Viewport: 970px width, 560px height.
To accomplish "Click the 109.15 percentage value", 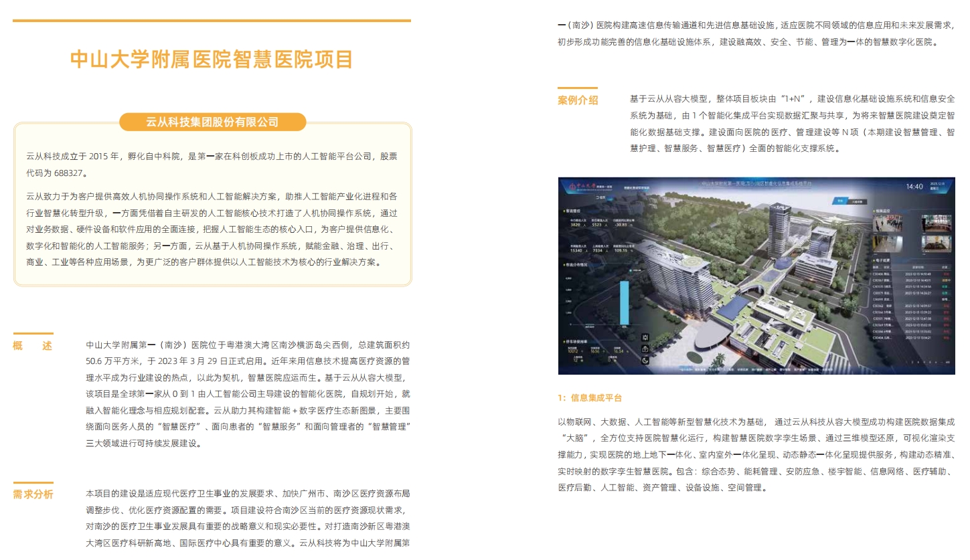I will [621, 250].
